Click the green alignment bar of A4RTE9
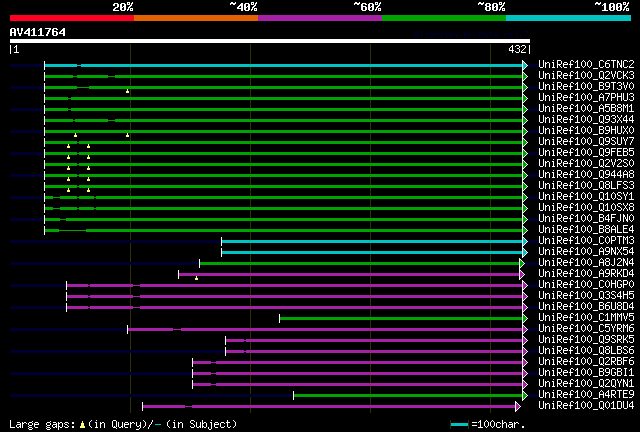The image size is (640, 432). (408, 396)
